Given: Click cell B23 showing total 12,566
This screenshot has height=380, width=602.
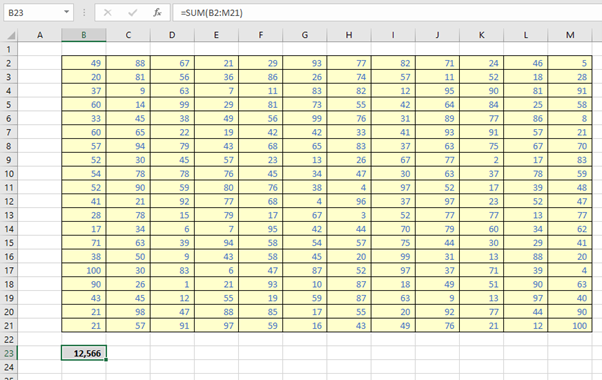Looking at the screenshot, I should pos(84,353).
